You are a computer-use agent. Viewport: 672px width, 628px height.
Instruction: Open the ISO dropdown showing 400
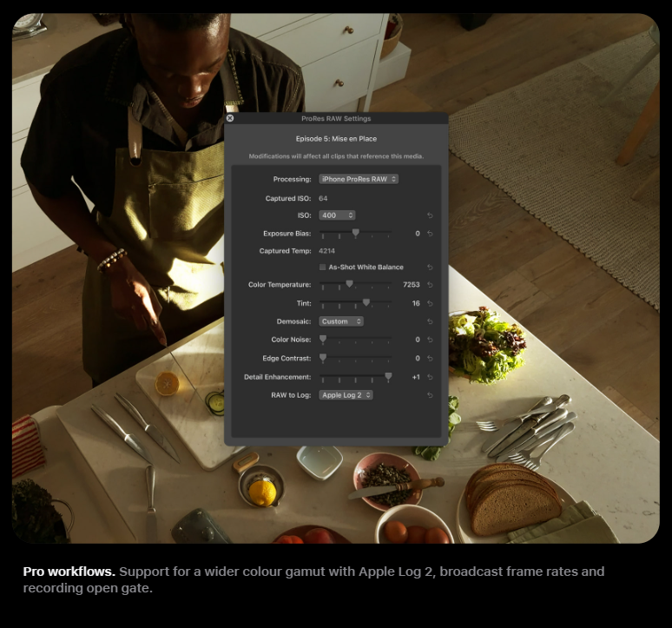point(337,215)
